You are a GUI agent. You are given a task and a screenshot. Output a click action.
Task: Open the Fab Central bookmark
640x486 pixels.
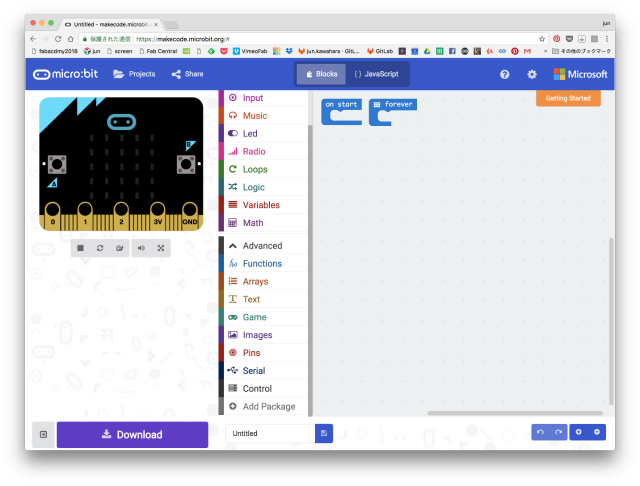coord(158,51)
